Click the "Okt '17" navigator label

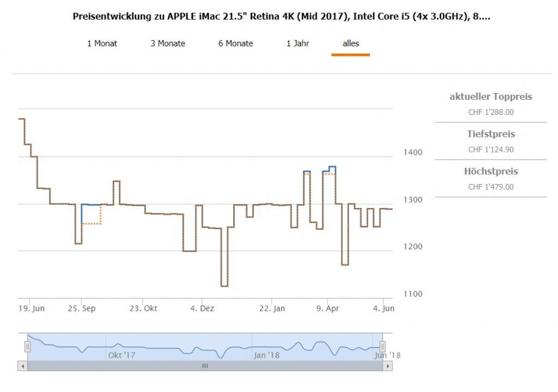(122, 355)
